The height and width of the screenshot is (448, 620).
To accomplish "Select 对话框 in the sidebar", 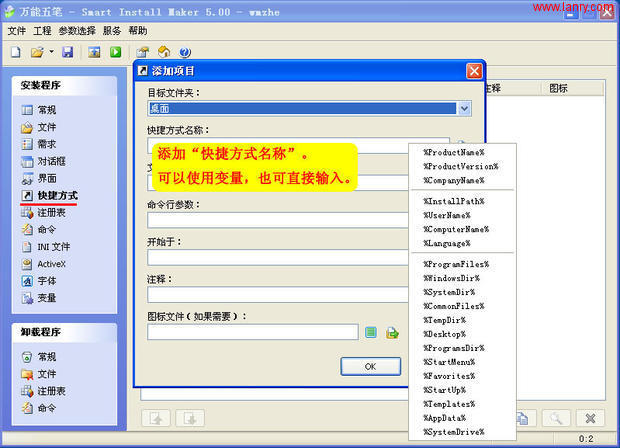I will (x=43, y=161).
